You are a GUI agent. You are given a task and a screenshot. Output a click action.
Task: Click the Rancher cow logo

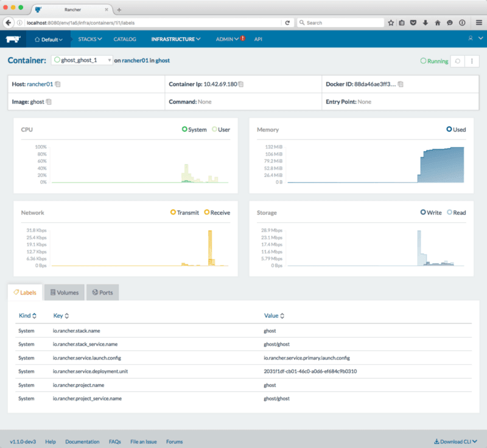[x=13, y=39]
